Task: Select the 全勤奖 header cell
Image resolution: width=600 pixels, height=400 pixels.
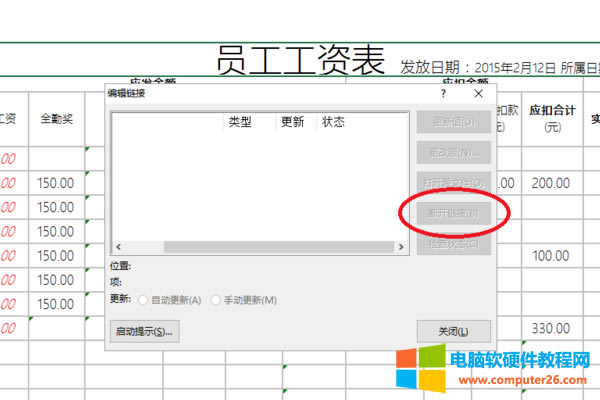Action: point(56,118)
